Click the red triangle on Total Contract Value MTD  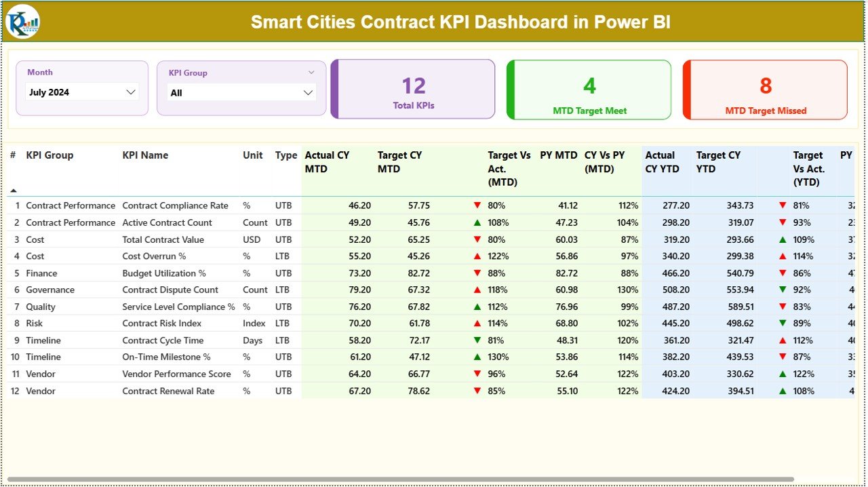pyautogui.click(x=478, y=239)
